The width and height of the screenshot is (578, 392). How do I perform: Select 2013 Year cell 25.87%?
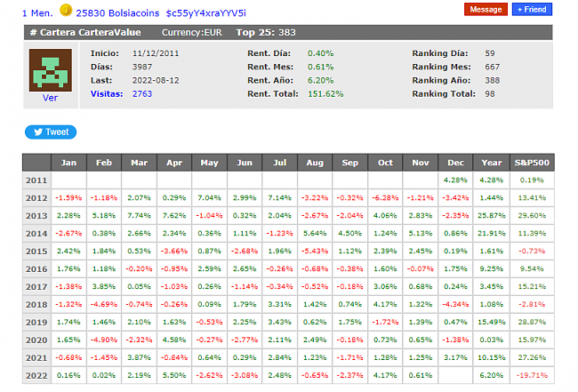tap(492, 215)
